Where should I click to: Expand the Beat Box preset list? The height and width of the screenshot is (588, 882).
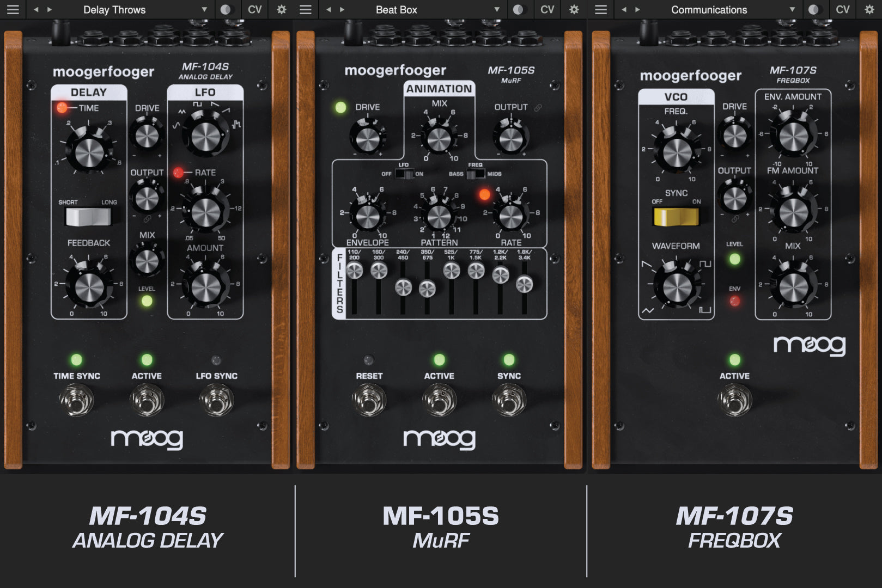pos(497,10)
